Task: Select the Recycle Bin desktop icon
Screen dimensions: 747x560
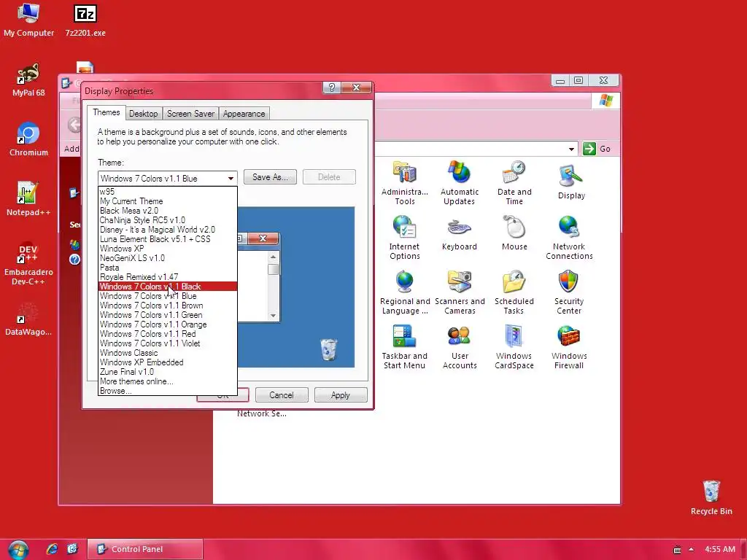Action: coord(711,497)
